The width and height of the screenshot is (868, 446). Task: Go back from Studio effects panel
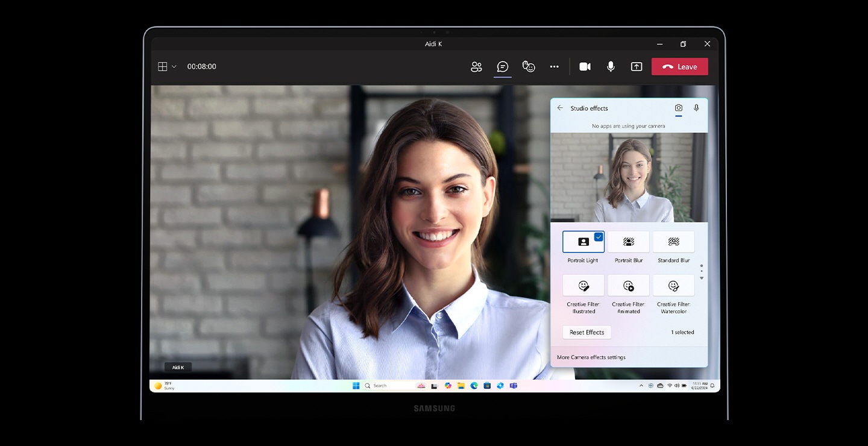click(x=560, y=108)
